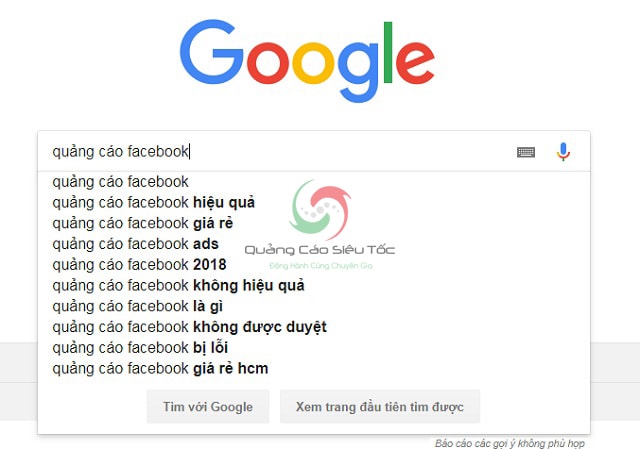Viewport: 640px width, 449px height.
Task: Choose suggestion "quảng cáo facebook không hiệu quả"
Action: point(178,286)
